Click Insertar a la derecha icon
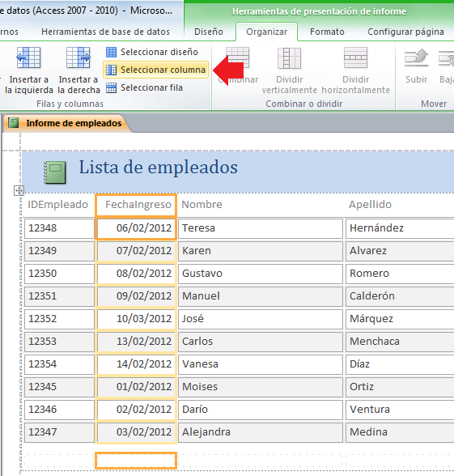Image resolution: width=454 pixels, height=476 pixels. point(78,57)
